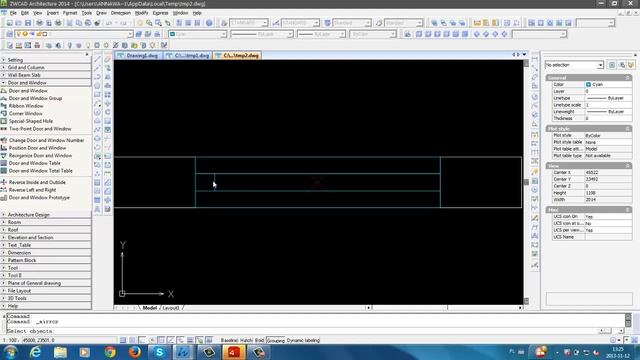This screenshot has height=360, width=640.
Task: Toggle the grid display icon in status bar
Action: pos(133,340)
